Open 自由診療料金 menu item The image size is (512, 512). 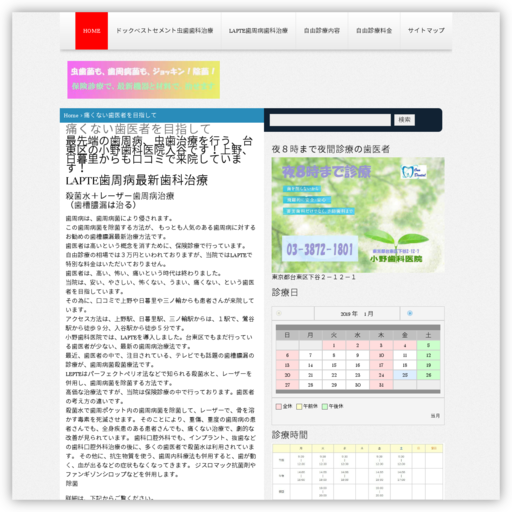pyautogui.click(x=374, y=31)
